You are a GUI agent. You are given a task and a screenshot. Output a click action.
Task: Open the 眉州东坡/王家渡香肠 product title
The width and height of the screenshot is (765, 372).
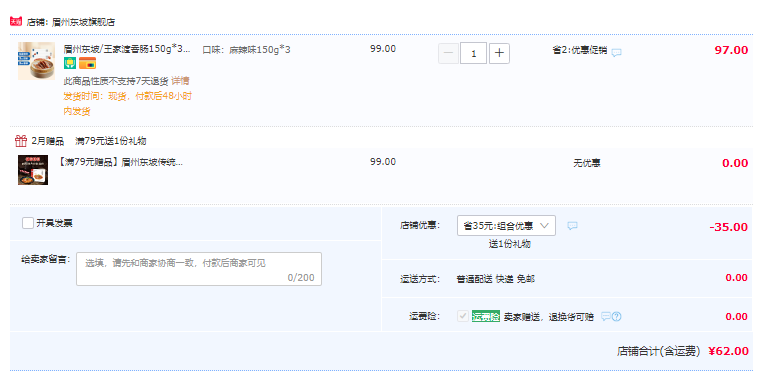pyautogui.click(x=127, y=49)
